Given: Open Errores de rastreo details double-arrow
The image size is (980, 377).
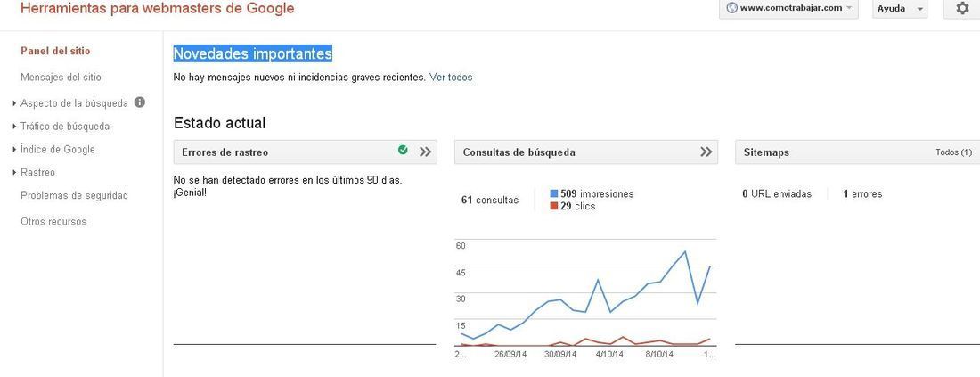Looking at the screenshot, I should coord(426,152).
